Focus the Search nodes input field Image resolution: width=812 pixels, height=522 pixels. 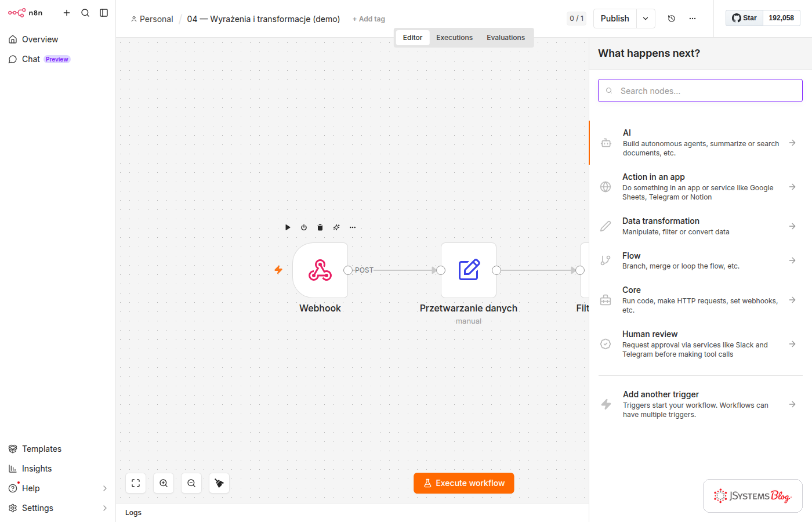tap(701, 90)
